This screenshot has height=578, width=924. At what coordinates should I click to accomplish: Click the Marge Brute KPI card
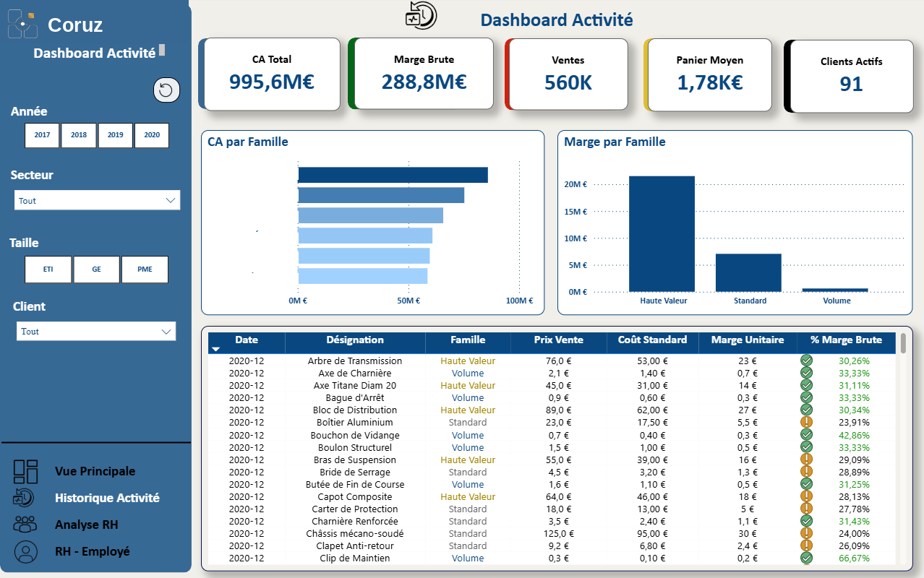point(424,74)
